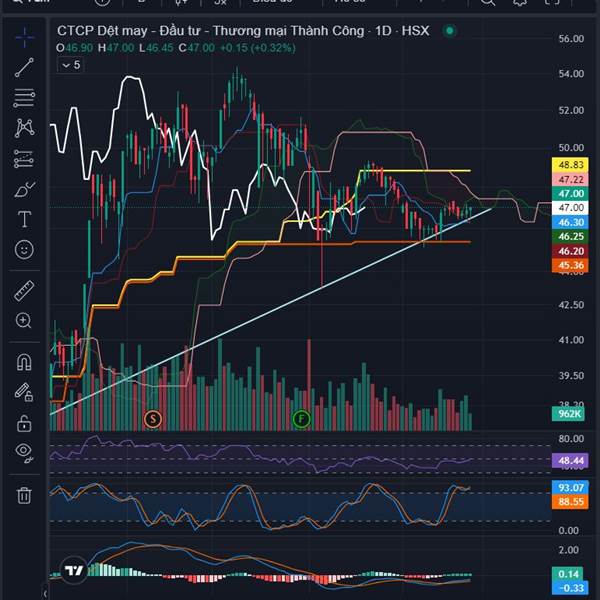This screenshot has width=600, height=600.
Task: Toggle hide all drawings eye icon
Action: [24, 452]
